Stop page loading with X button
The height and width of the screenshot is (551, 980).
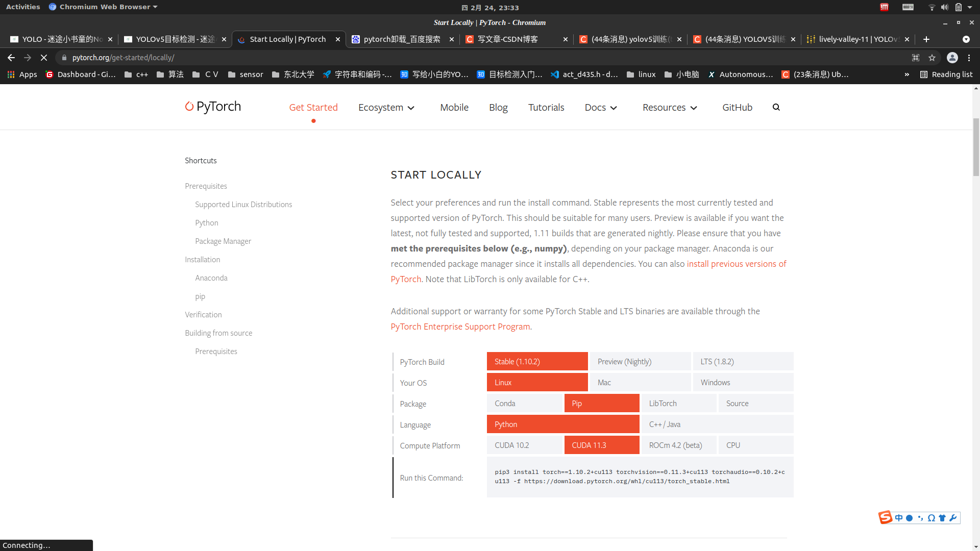tap(44, 58)
